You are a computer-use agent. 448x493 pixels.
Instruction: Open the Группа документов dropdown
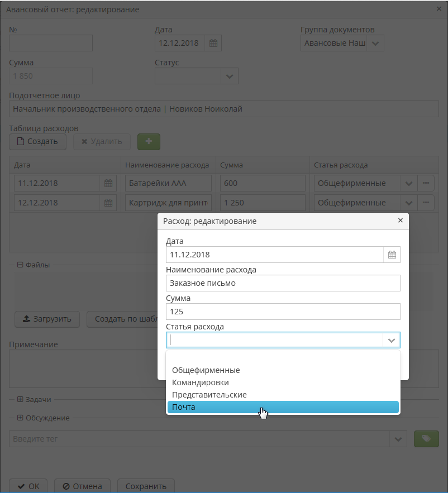[375, 44]
